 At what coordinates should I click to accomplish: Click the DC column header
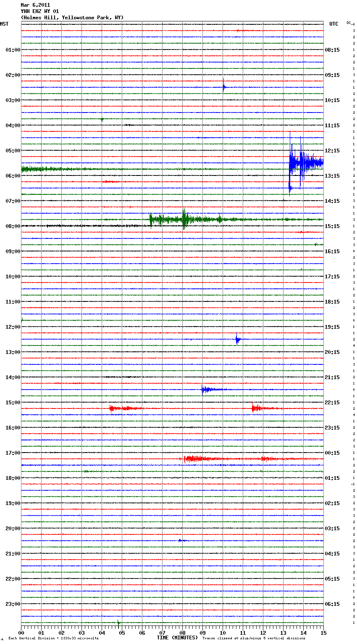pos(349,23)
